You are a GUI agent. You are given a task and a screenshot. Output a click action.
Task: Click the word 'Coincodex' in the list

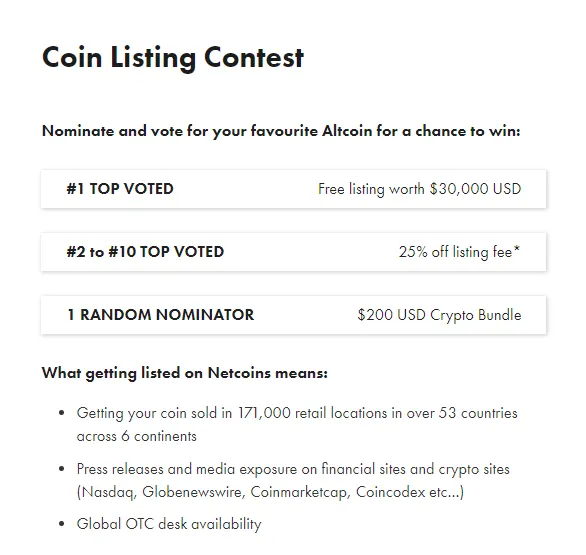pos(391,492)
